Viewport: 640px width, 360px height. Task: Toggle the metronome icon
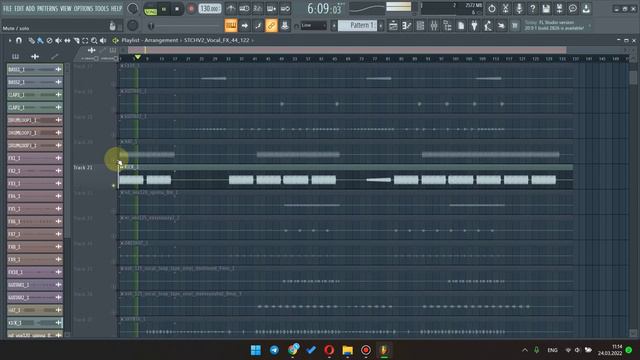click(231, 9)
